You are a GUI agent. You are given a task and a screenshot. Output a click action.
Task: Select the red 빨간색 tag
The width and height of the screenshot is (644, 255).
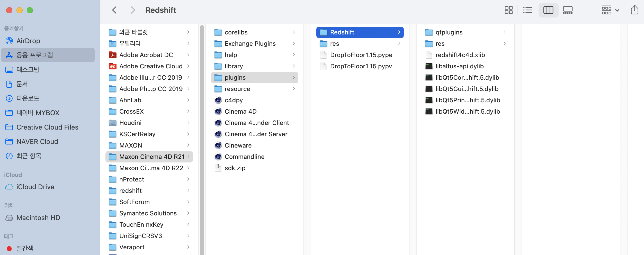tap(48, 248)
